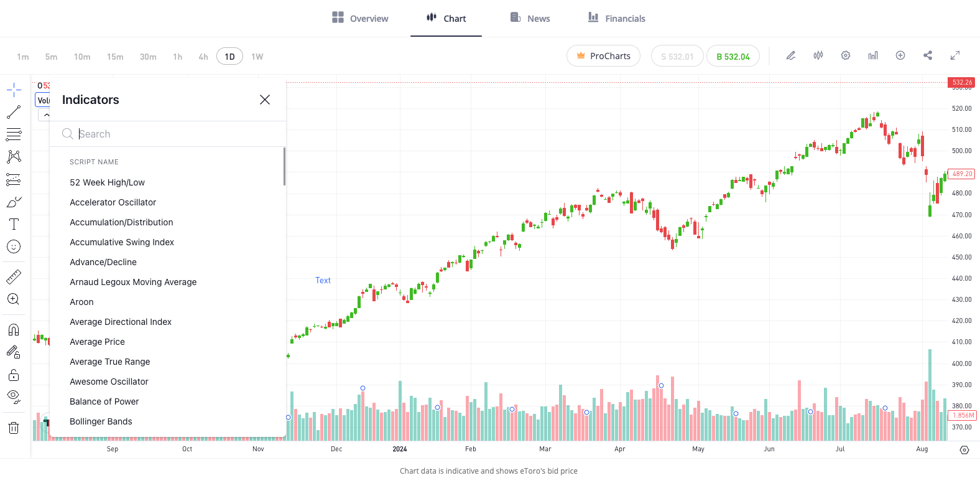980x483 pixels.
Task: Open the drawing pencil in top toolbar
Action: (x=791, y=55)
